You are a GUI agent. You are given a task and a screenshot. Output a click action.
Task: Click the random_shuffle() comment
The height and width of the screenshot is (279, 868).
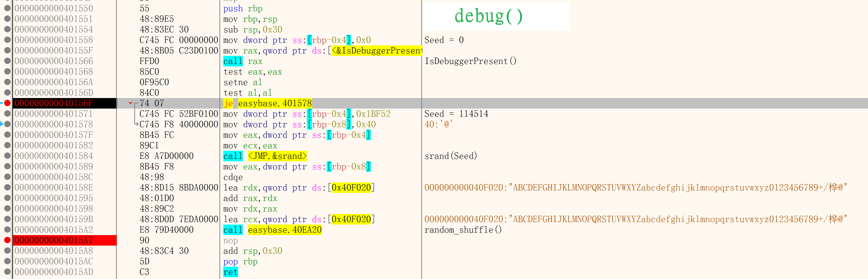(463, 230)
